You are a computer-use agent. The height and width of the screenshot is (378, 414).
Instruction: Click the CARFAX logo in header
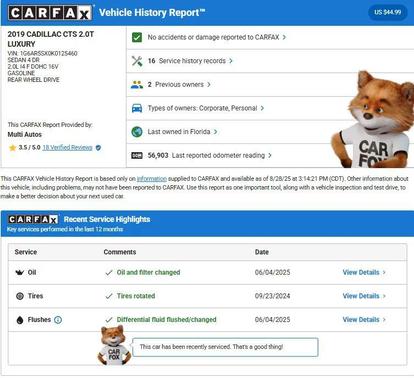tap(50, 13)
